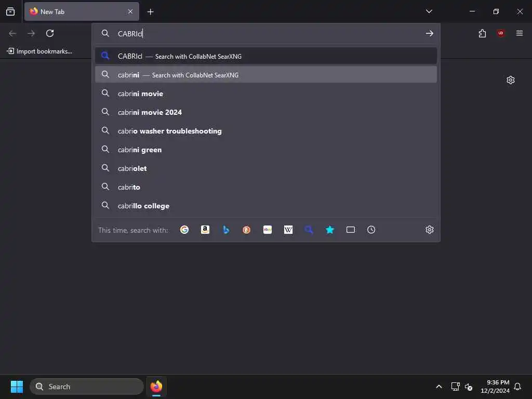This screenshot has width=532, height=399.
Task: Open the Firefox application menu
Action: point(520,33)
